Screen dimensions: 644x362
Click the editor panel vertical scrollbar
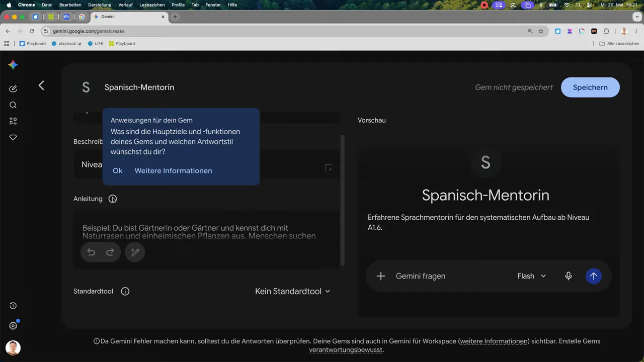click(x=343, y=200)
